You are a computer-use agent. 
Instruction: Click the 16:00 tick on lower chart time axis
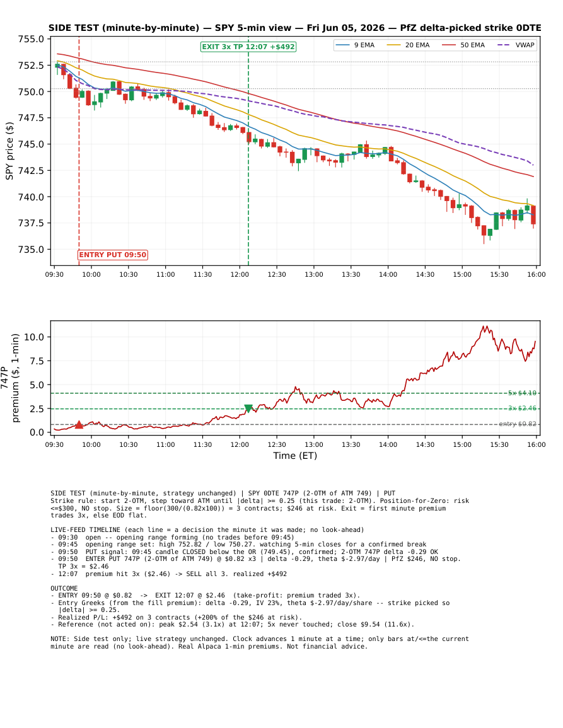pos(536,444)
